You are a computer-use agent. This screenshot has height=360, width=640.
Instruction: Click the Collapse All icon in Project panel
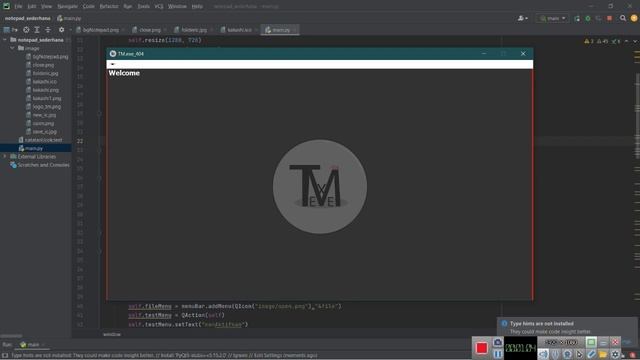48,30
